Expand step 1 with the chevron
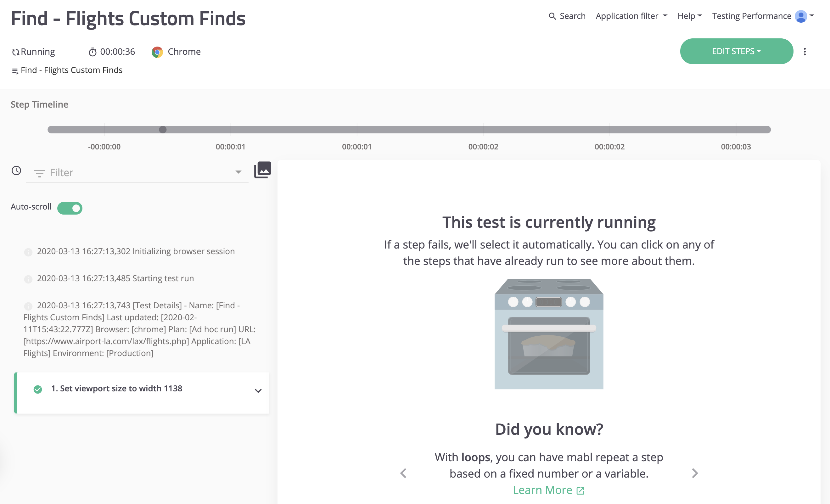Viewport: 830px width, 504px height. tap(258, 391)
